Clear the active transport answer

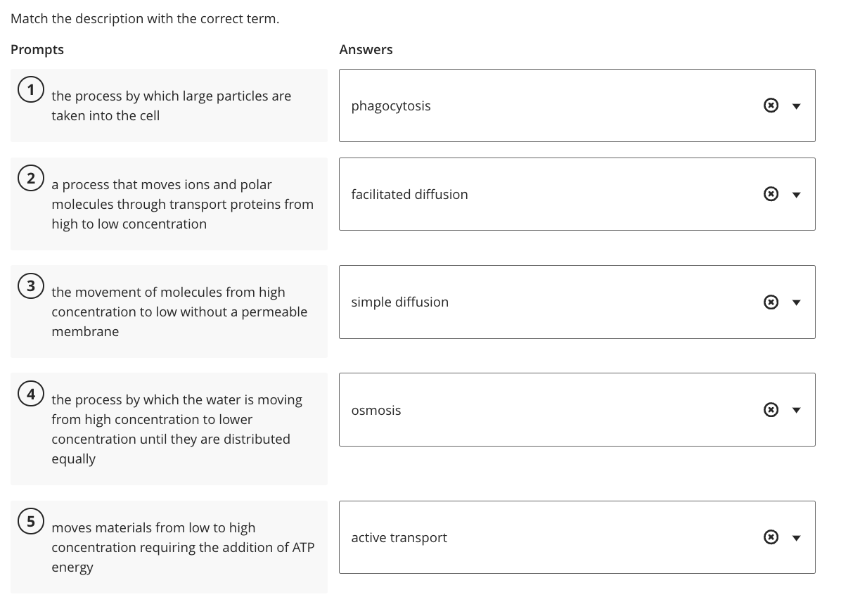771,537
